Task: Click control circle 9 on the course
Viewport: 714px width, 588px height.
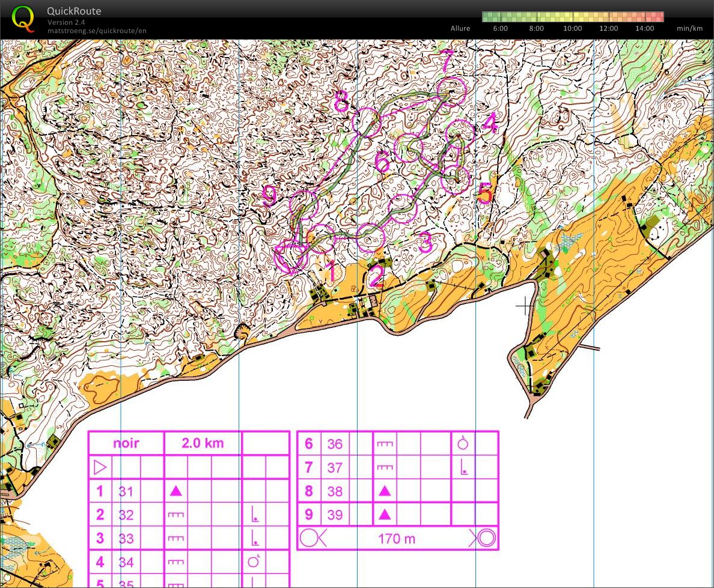Action: (x=304, y=204)
